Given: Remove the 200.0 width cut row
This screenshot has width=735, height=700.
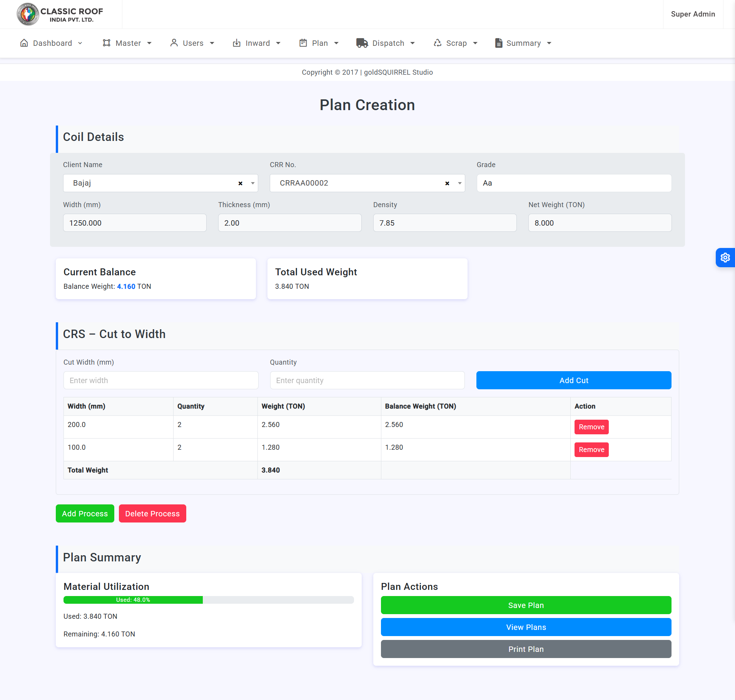Looking at the screenshot, I should click(591, 427).
